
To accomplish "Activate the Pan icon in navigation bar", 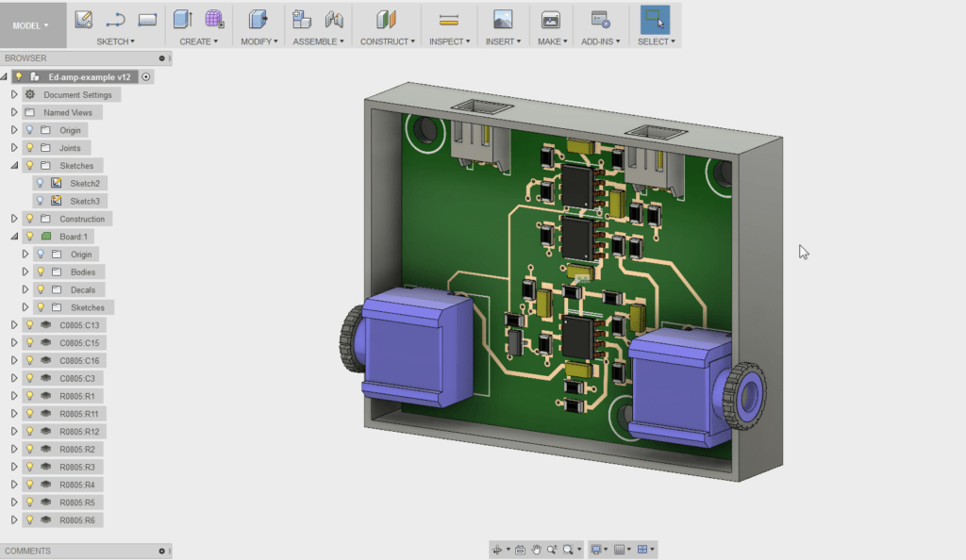I will coord(537,550).
